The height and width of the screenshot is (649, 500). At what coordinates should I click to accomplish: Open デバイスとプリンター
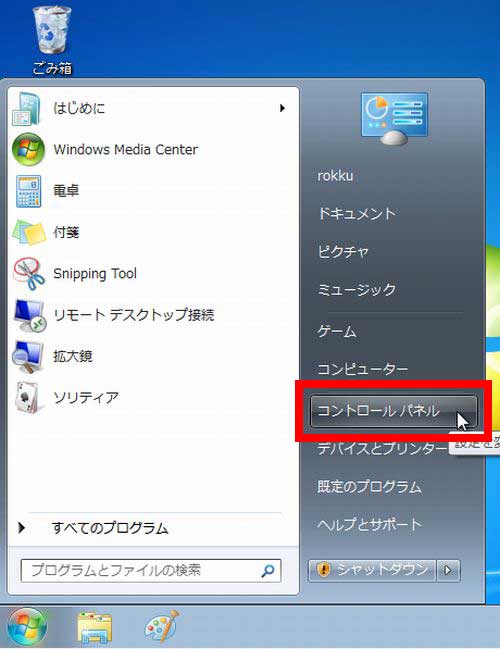(x=382, y=449)
